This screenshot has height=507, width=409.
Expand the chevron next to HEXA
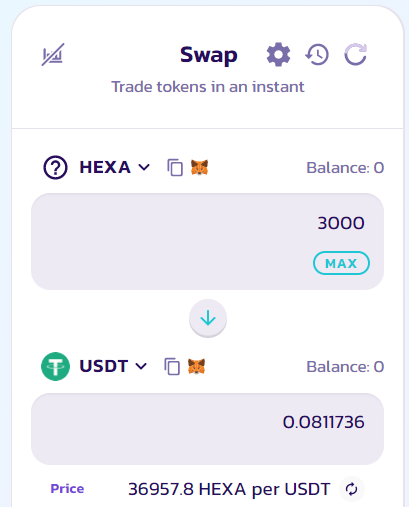tap(144, 167)
